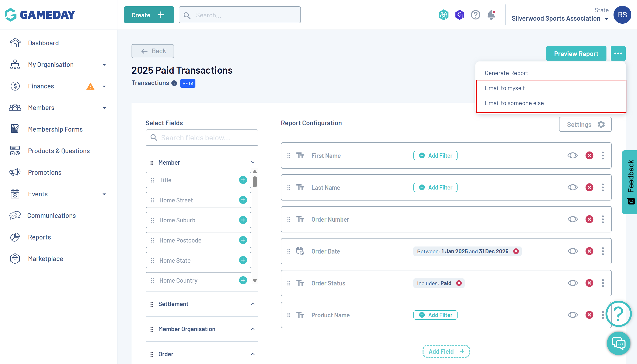Expand the Settlement field group
The image size is (637, 364).
(252, 304)
